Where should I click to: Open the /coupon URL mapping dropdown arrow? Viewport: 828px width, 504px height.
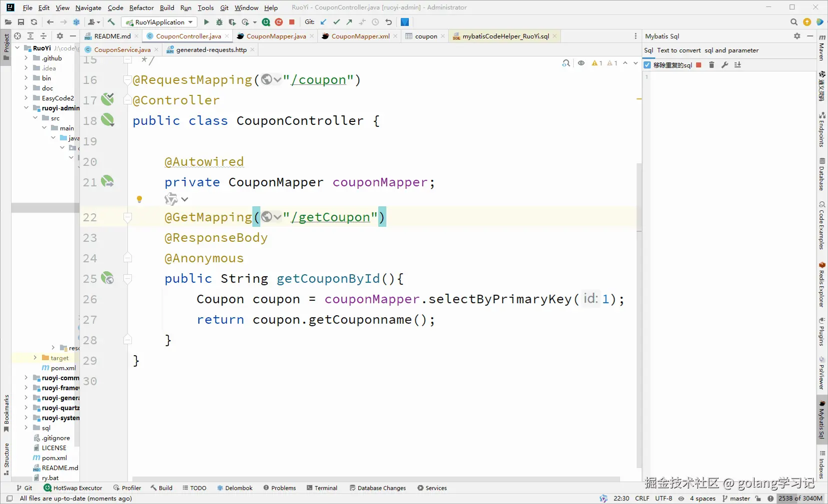click(277, 79)
